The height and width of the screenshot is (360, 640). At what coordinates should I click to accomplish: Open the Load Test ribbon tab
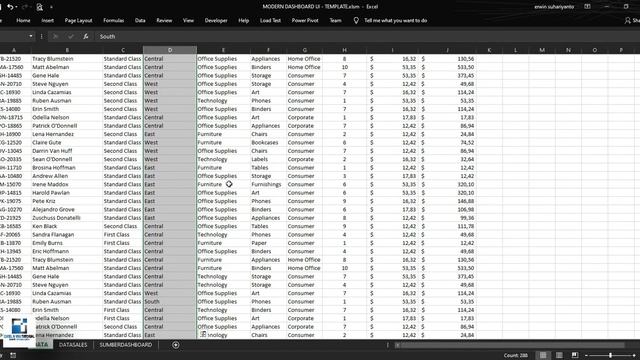click(x=270, y=20)
